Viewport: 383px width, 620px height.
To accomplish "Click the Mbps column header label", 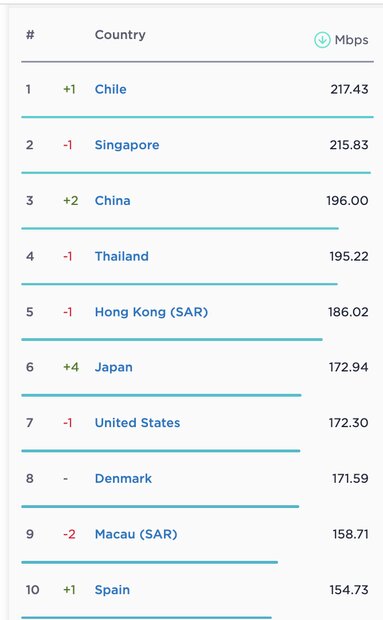I will 351,40.
